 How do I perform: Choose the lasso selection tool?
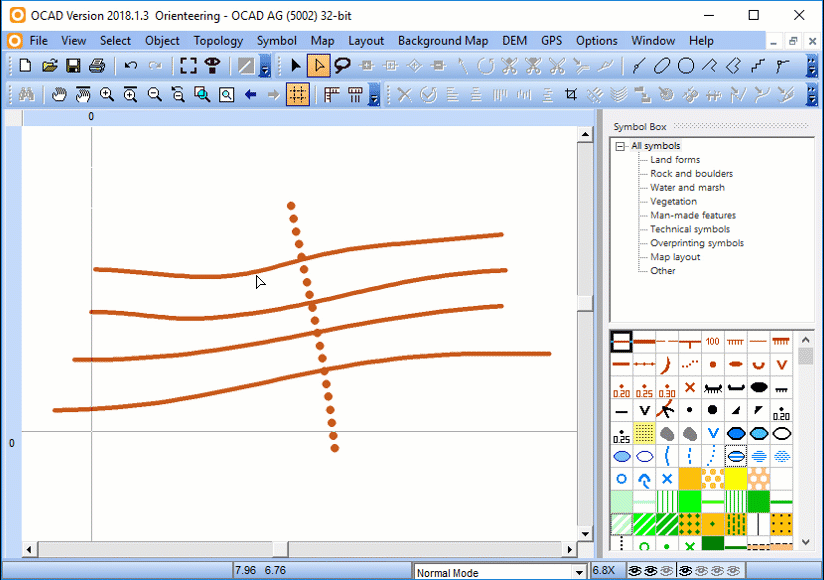343,66
